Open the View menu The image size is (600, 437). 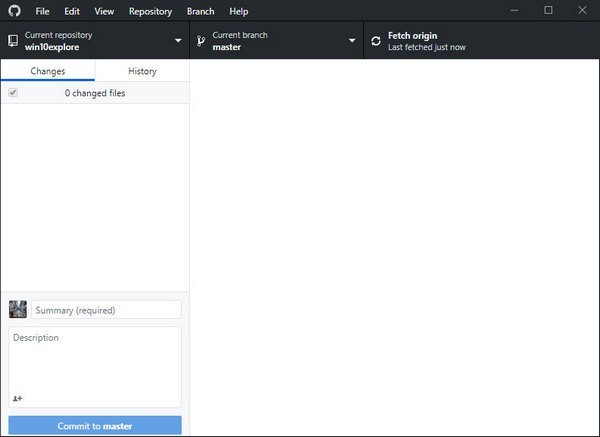104,11
